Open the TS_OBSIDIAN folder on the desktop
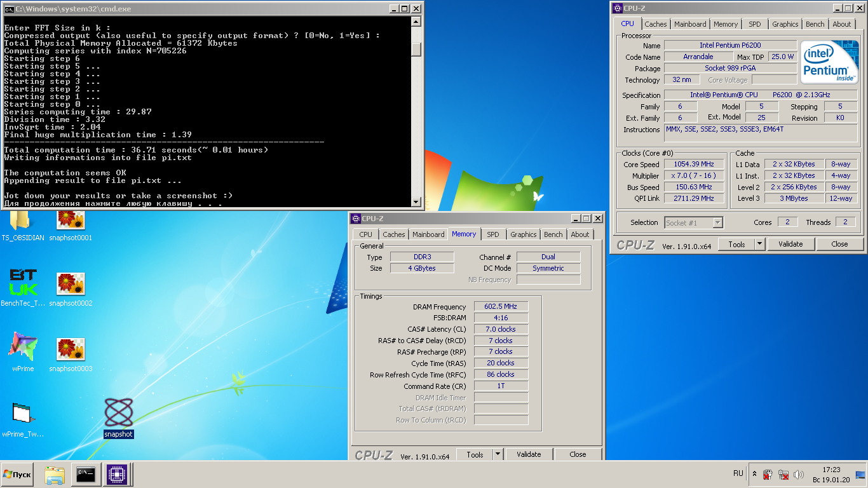Image resolution: width=868 pixels, height=488 pixels. coord(22,226)
